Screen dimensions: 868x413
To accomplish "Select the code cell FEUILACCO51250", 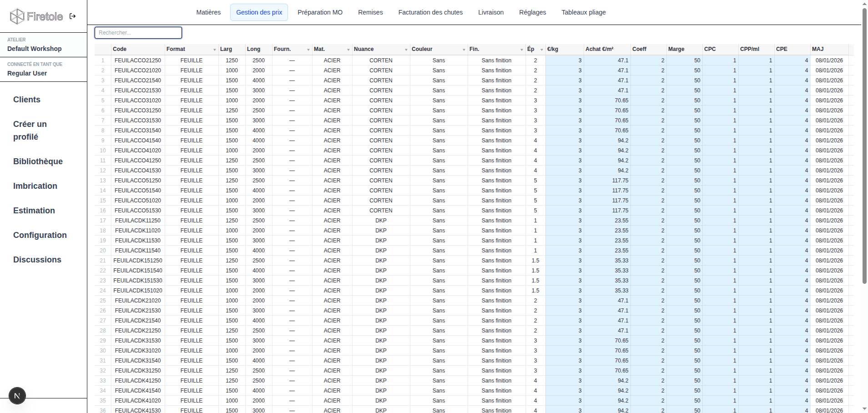I will pyautogui.click(x=138, y=181).
